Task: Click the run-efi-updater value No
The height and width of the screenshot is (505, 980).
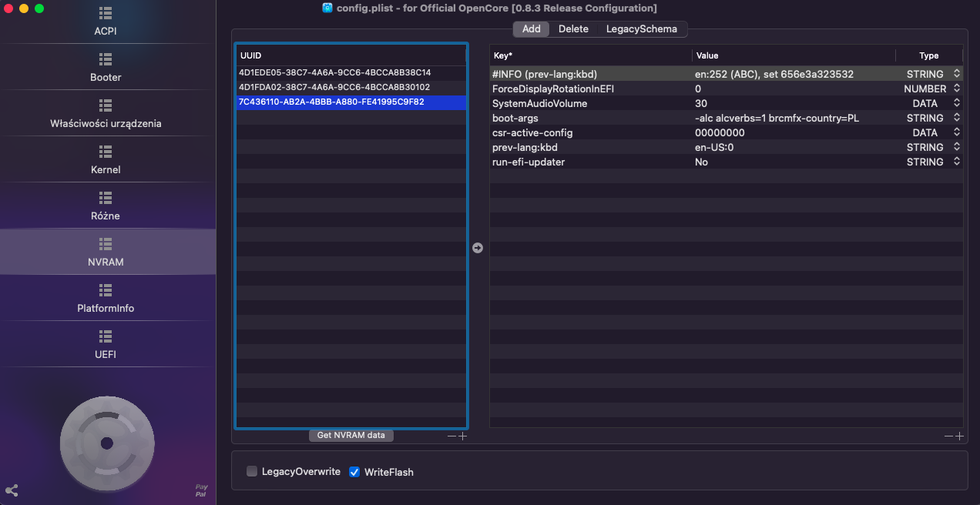Action: 701,162
